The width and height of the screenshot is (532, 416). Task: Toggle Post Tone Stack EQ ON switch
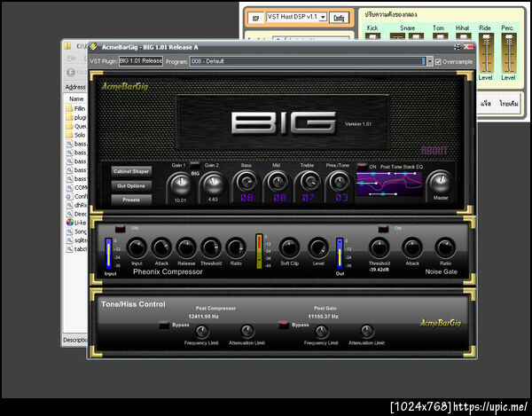point(362,167)
